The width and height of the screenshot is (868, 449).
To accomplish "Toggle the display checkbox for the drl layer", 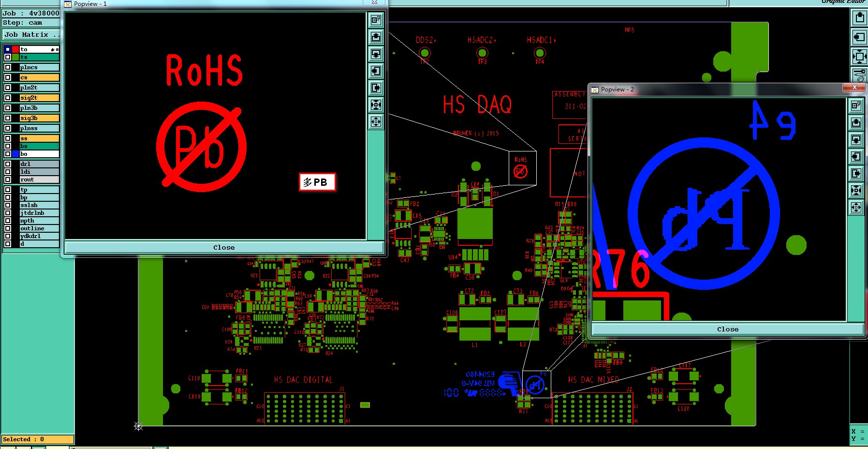I will pos(8,164).
